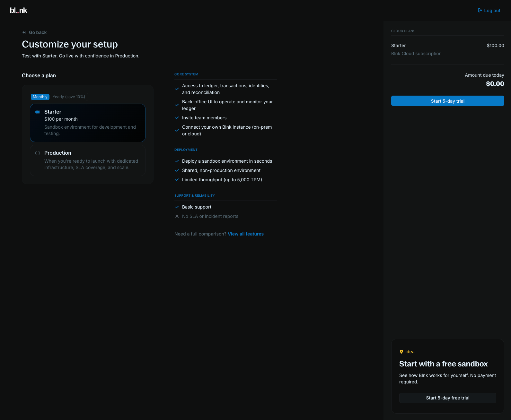Switch billing to Yearly (save 10%)
This screenshot has width=511, height=420.
pos(69,97)
